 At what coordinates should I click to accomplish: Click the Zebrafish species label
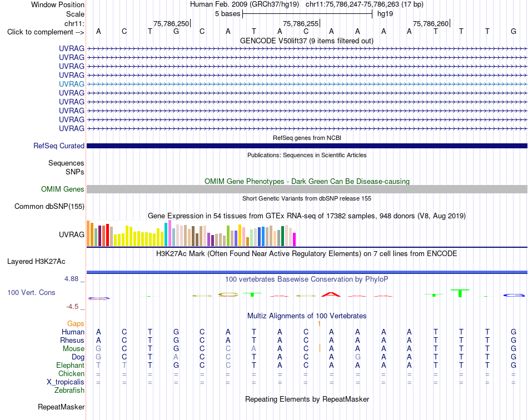[x=69, y=391]
